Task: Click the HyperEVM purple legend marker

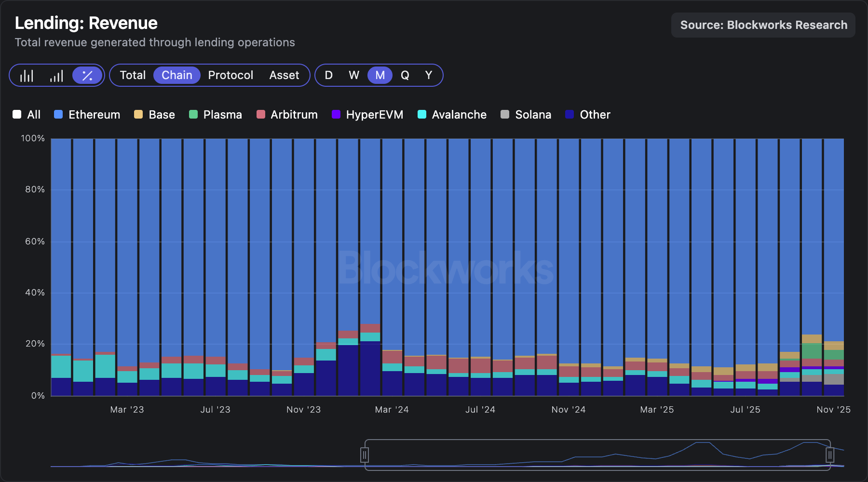Action: pyautogui.click(x=336, y=115)
